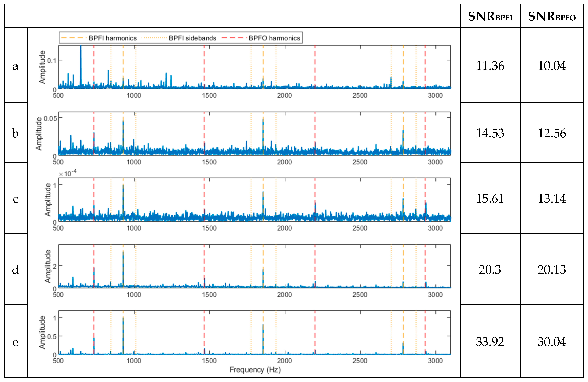Click row label a
The width and height of the screenshot is (588, 382).
(15, 66)
